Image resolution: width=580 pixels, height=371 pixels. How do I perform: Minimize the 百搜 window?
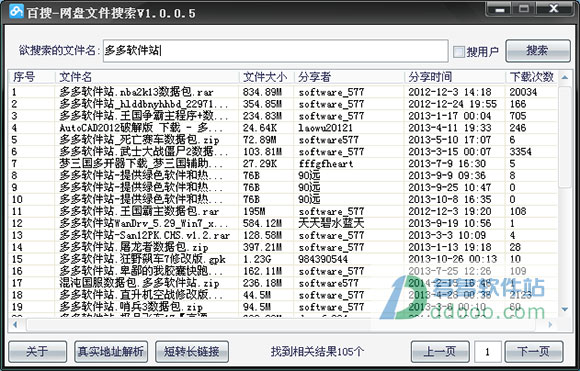click(500, 9)
